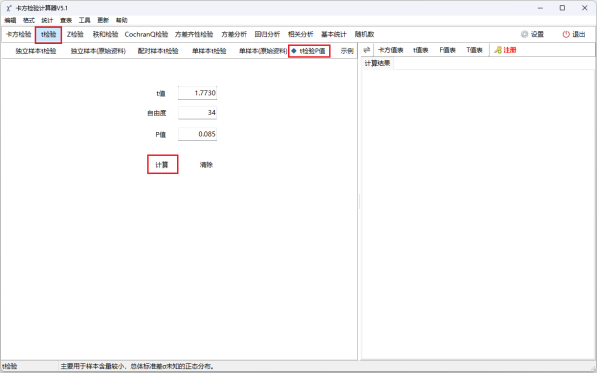Close the 卡方检验计算器 window

click(585, 8)
